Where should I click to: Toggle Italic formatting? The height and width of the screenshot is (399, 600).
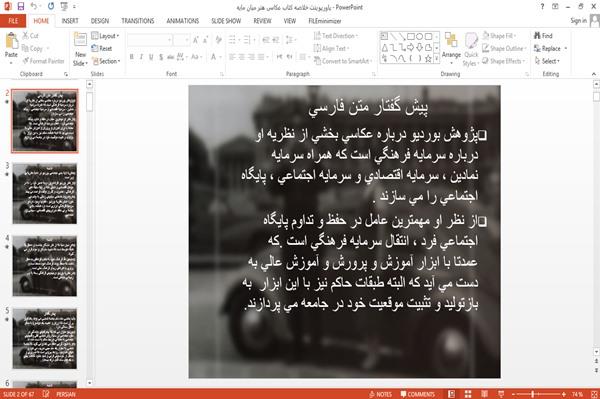141,57
